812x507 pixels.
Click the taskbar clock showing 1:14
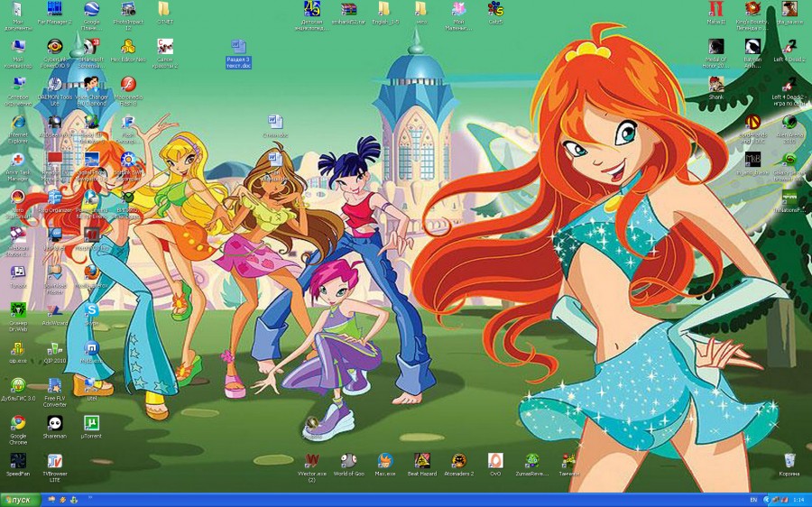pos(798,501)
